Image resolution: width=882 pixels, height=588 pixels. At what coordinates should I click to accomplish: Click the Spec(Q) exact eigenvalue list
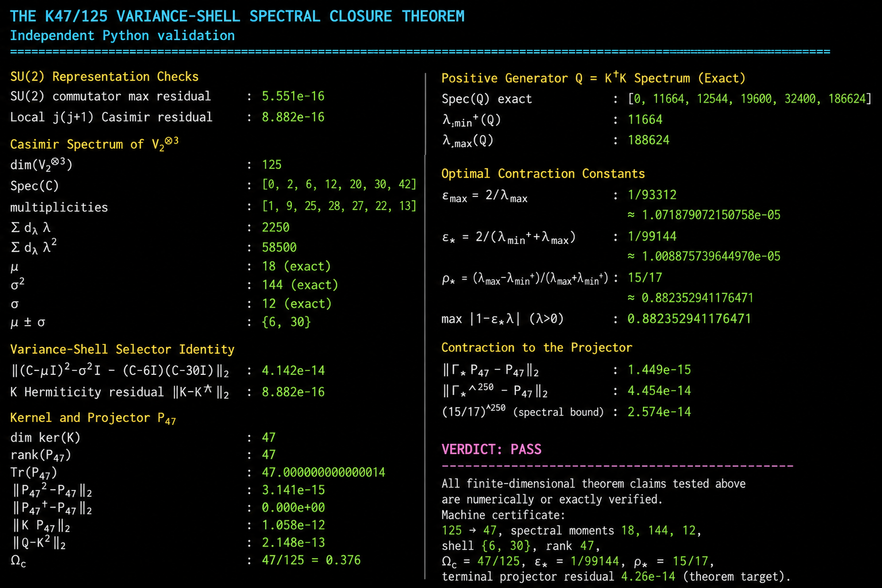(x=750, y=99)
